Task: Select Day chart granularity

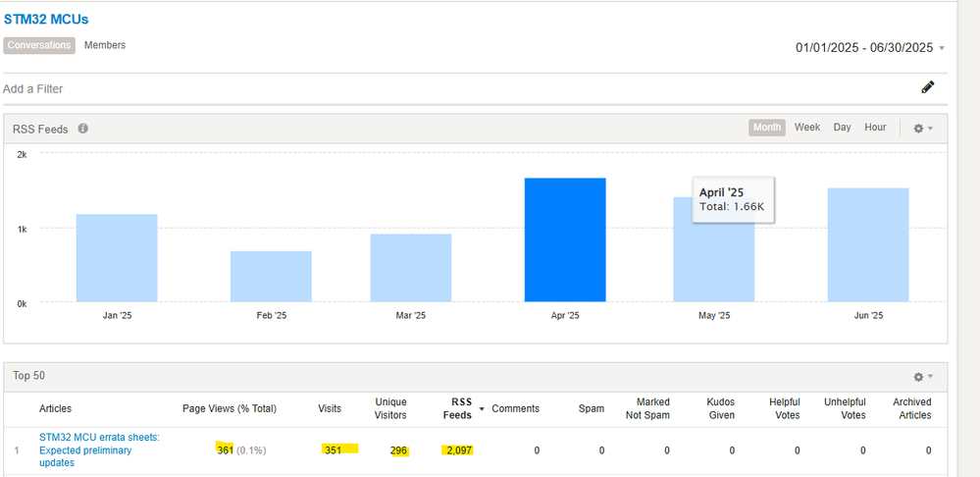Action: [x=842, y=128]
